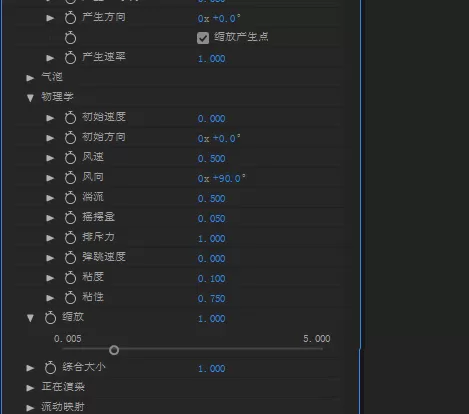Toggle stopwatch for 摇摆量

pyautogui.click(x=70, y=218)
